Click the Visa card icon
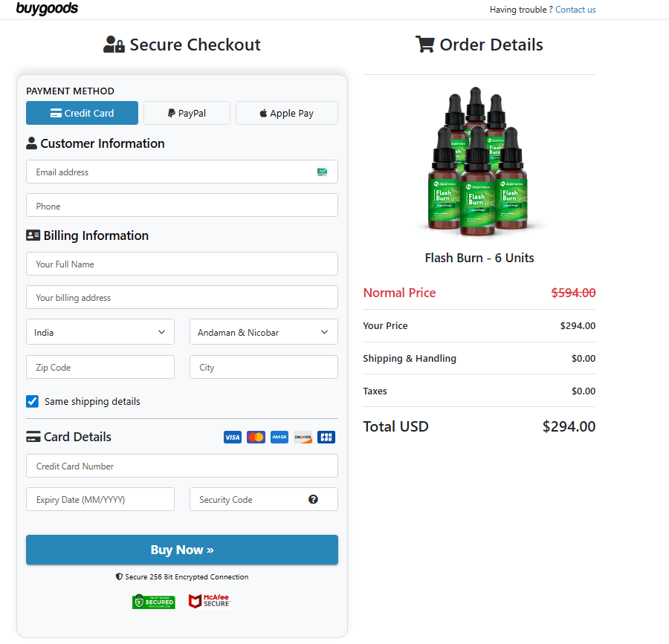The image size is (669, 644). click(233, 438)
